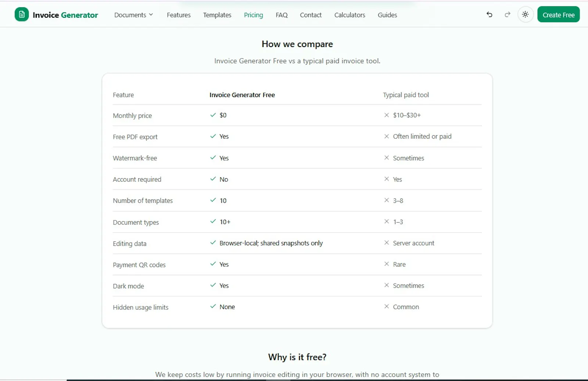Click the checkmark beside $0
The width and height of the screenshot is (588, 381).
[213, 115]
